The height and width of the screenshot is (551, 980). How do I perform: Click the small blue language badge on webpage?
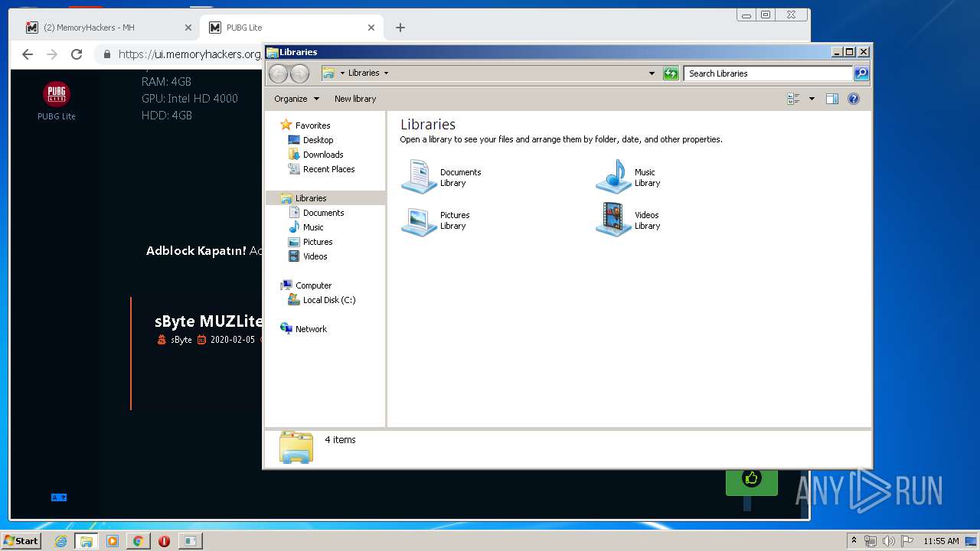point(59,497)
